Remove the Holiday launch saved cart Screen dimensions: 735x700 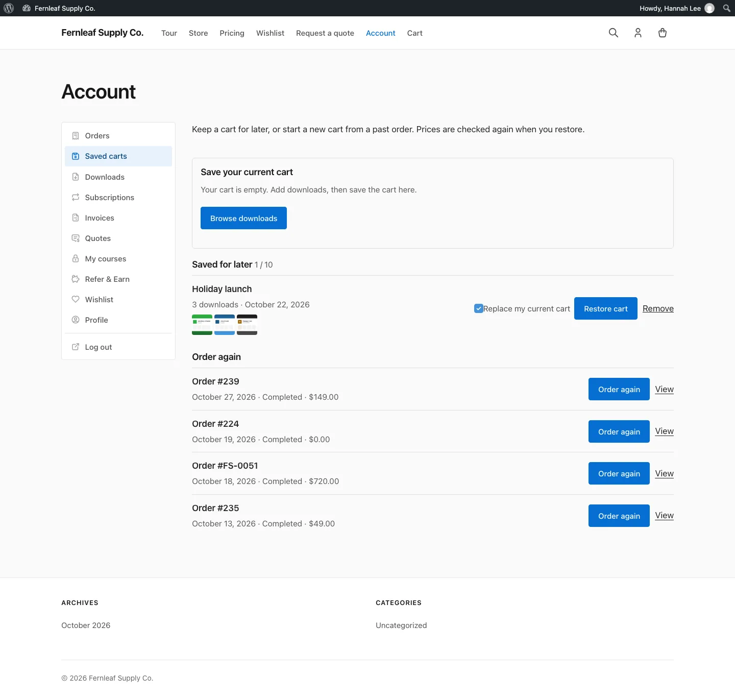click(658, 308)
